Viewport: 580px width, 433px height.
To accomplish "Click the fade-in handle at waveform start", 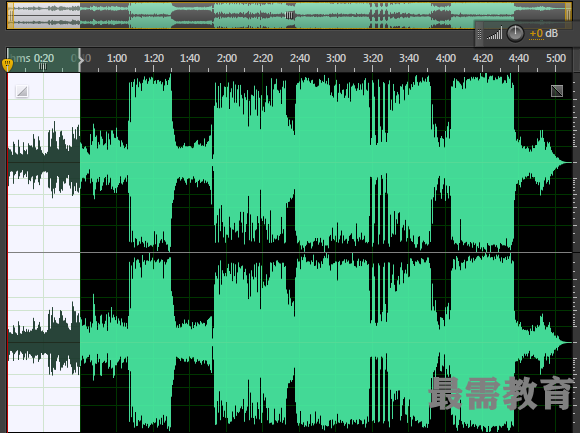I will pyautogui.click(x=22, y=91).
